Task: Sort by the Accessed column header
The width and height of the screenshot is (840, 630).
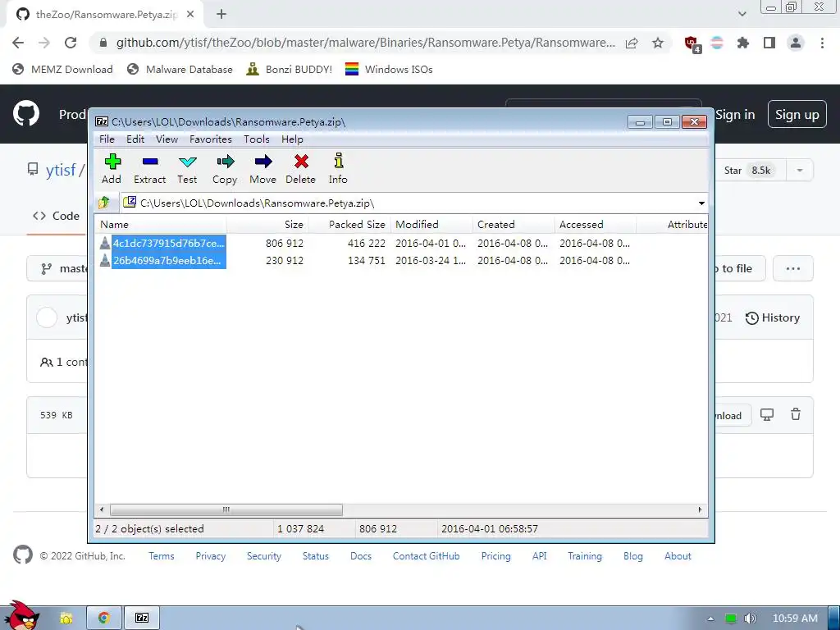Action: click(596, 225)
